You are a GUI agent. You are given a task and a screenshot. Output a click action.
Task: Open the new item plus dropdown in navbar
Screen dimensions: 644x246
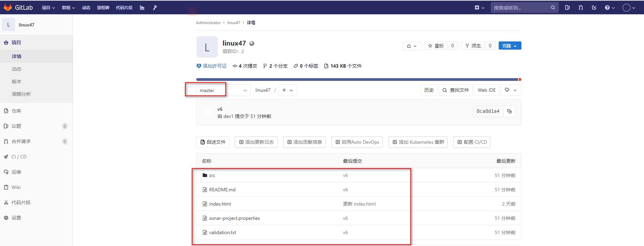point(479,7)
